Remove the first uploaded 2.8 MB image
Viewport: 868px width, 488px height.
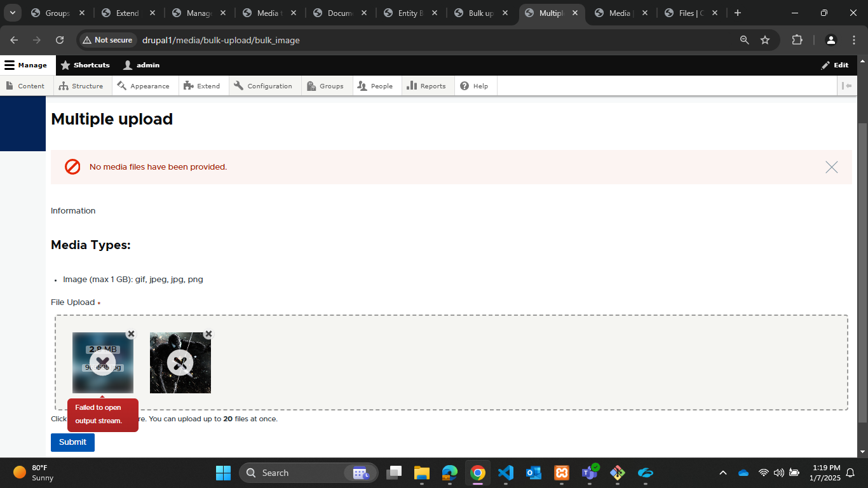point(131,334)
